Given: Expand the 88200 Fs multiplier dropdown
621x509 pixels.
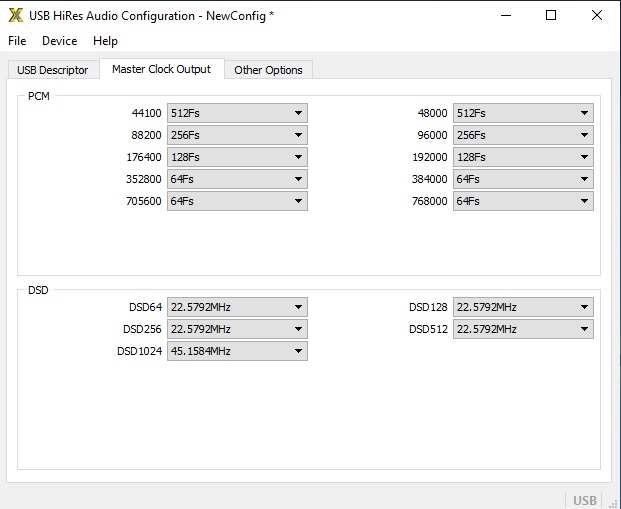Looking at the screenshot, I should tap(237, 135).
